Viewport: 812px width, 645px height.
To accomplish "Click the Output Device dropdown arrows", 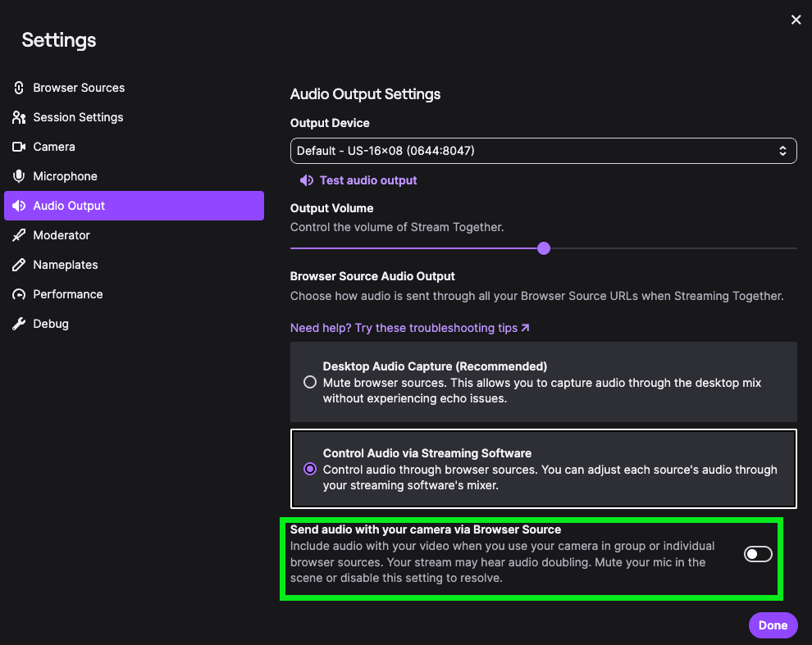I will click(x=782, y=151).
